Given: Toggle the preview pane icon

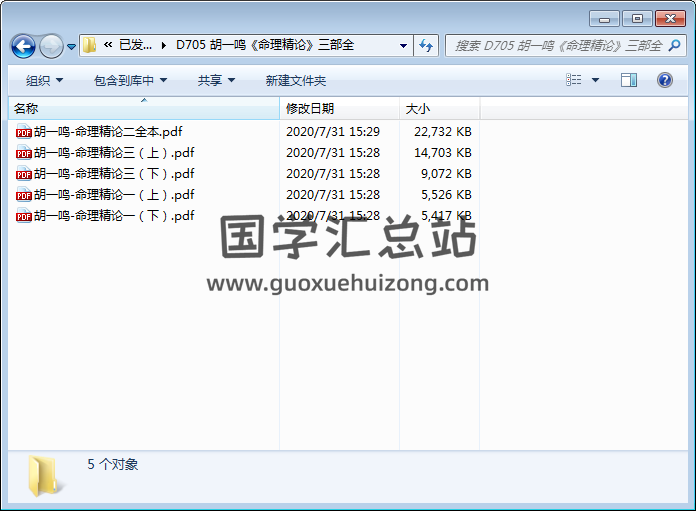Looking at the screenshot, I should [x=629, y=80].
